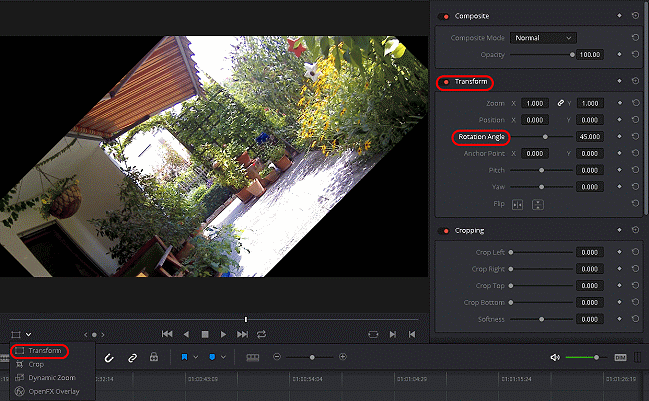649x401 pixels.
Task: Reset the Flip setting
Action: [x=635, y=203]
